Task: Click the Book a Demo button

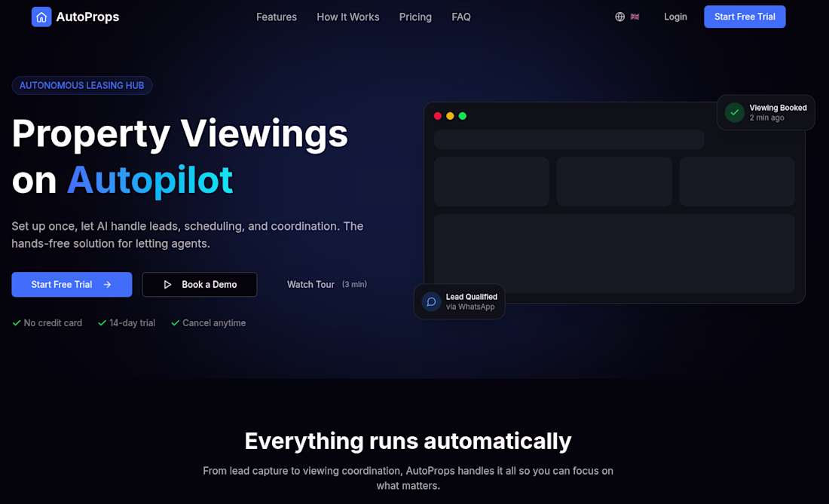Action: coord(199,285)
